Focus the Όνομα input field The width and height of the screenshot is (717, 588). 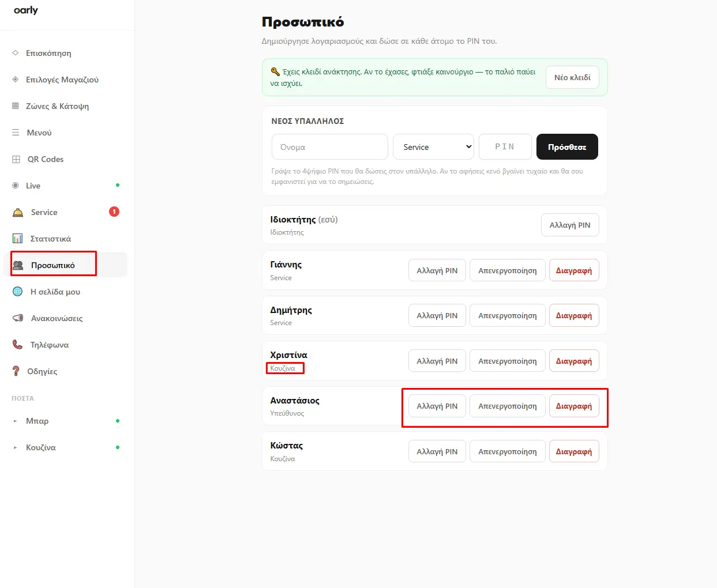[x=330, y=147]
